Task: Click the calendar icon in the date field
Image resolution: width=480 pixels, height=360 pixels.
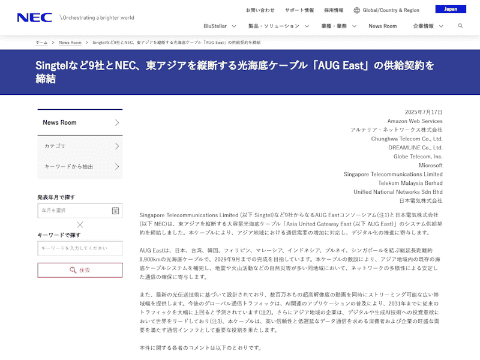Action: click(x=115, y=210)
